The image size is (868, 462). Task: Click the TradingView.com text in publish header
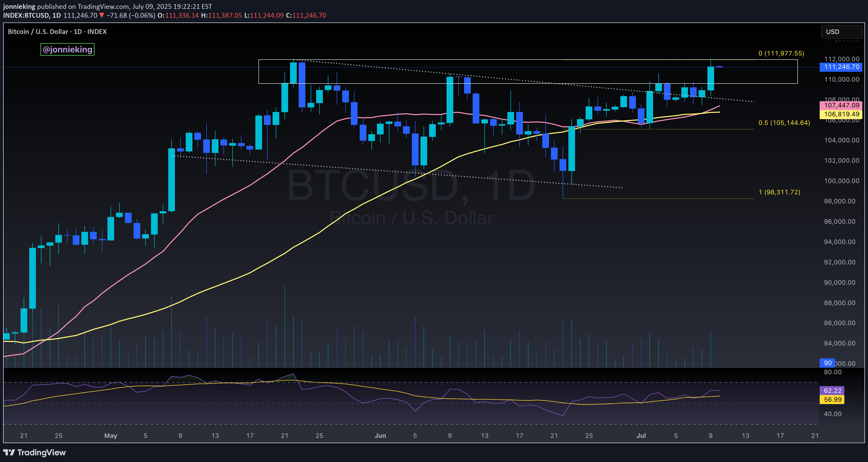click(x=103, y=6)
